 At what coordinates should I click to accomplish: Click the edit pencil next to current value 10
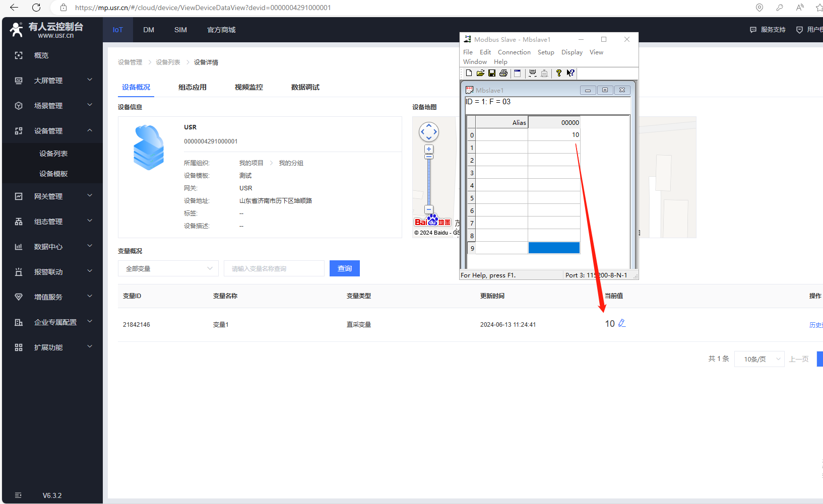[x=622, y=323]
